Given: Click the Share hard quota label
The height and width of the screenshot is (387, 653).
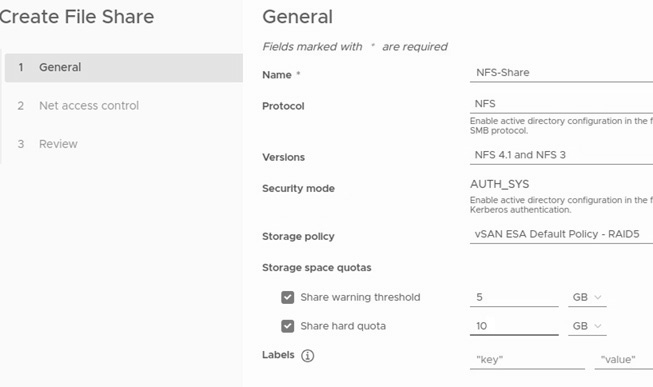Looking at the screenshot, I should coord(343,326).
